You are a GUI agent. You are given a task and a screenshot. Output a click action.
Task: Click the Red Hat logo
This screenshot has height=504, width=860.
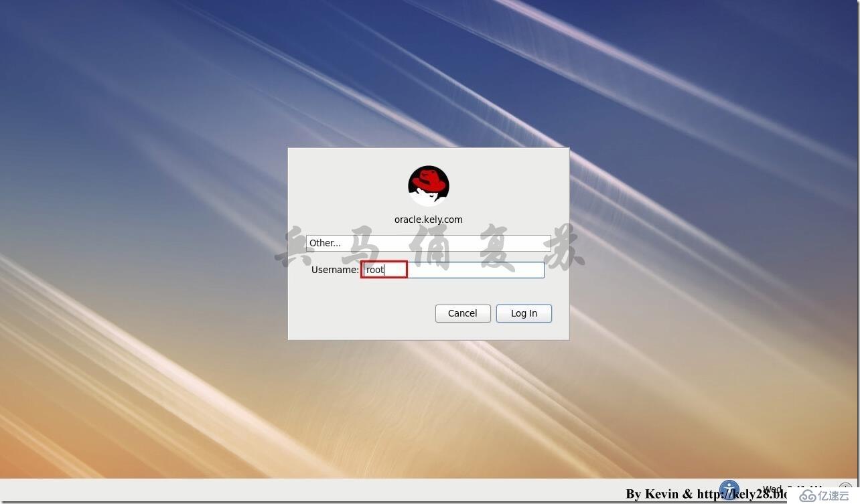click(429, 185)
